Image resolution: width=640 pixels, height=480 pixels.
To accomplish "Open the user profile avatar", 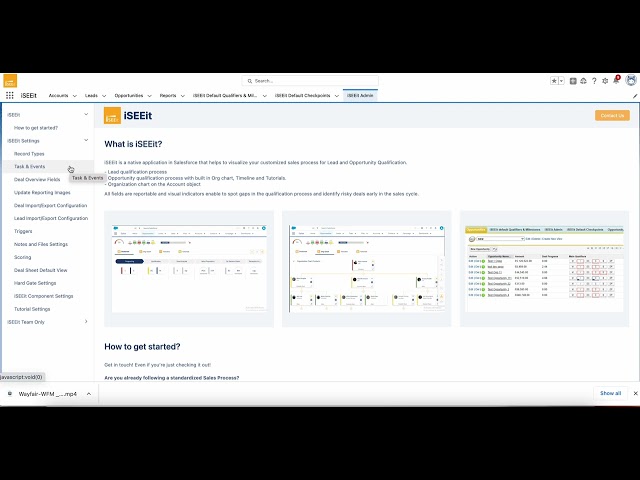I will click(x=631, y=80).
